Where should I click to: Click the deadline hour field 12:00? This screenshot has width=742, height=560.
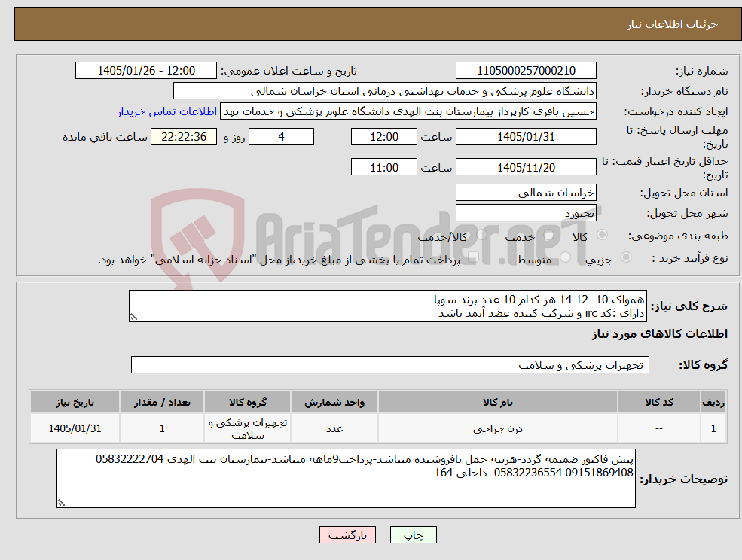[x=383, y=137]
